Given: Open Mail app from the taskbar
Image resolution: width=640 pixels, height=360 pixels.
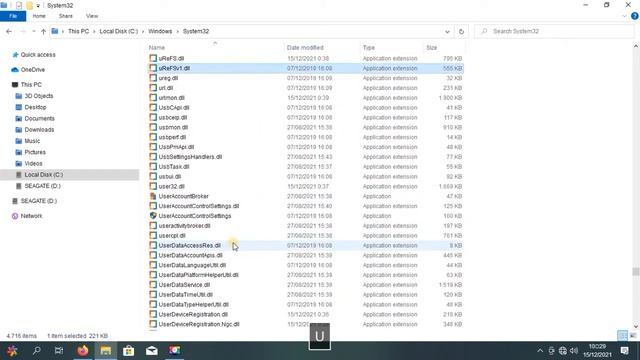Looking at the screenshot, I should coord(152,351).
